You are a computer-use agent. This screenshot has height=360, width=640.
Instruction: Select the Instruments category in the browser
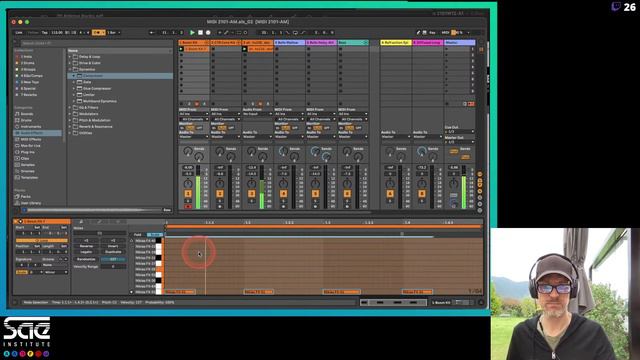[x=31, y=127]
